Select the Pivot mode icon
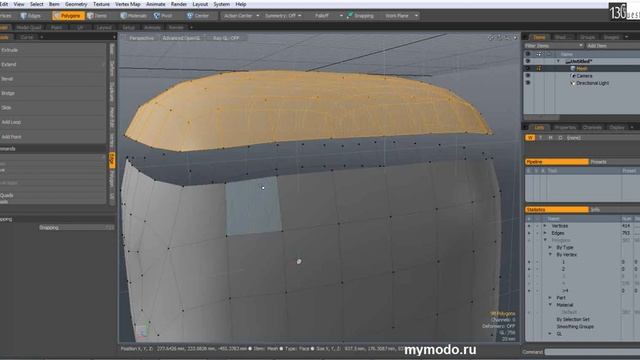This screenshot has width=640, height=360. (x=157, y=16)
